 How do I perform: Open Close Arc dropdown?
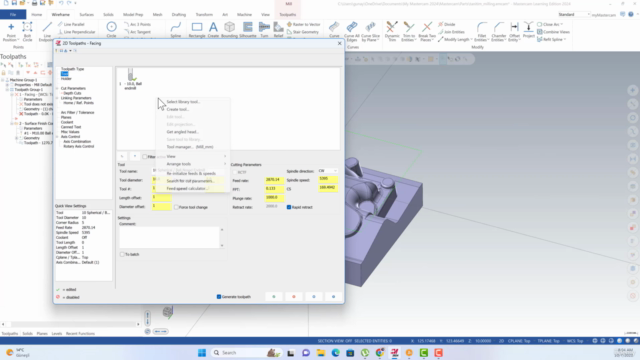click(562, 24)
